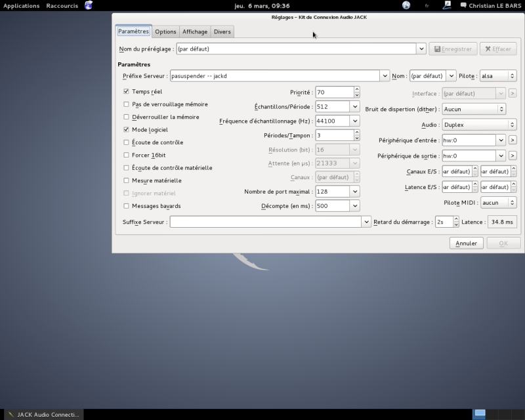Open the Applications menu
The width and height of the screenshot is (525, 420).
pos(22,6)
